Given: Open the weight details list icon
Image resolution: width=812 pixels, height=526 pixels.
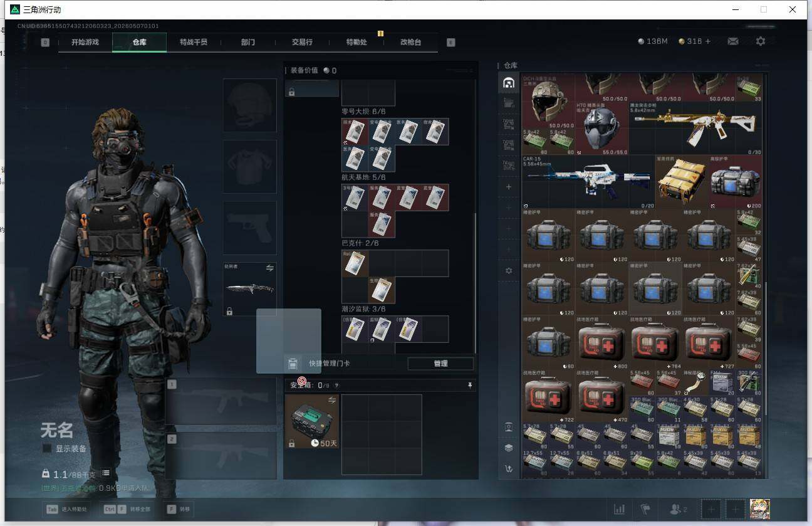Looking at the screenshot, I should [x=106, y=473].
